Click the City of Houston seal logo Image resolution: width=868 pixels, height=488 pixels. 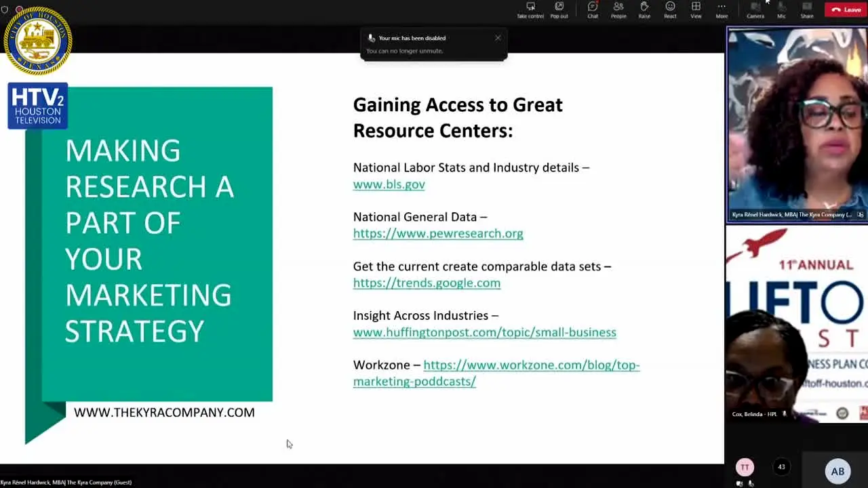38,41
